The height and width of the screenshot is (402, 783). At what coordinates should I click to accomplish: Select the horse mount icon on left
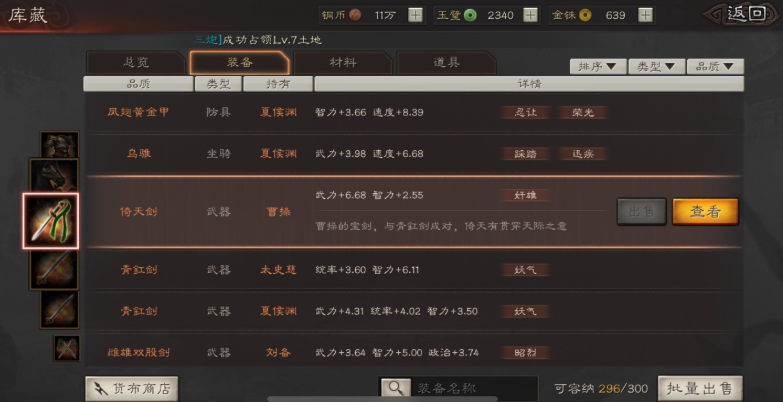[x=54, y=175]
